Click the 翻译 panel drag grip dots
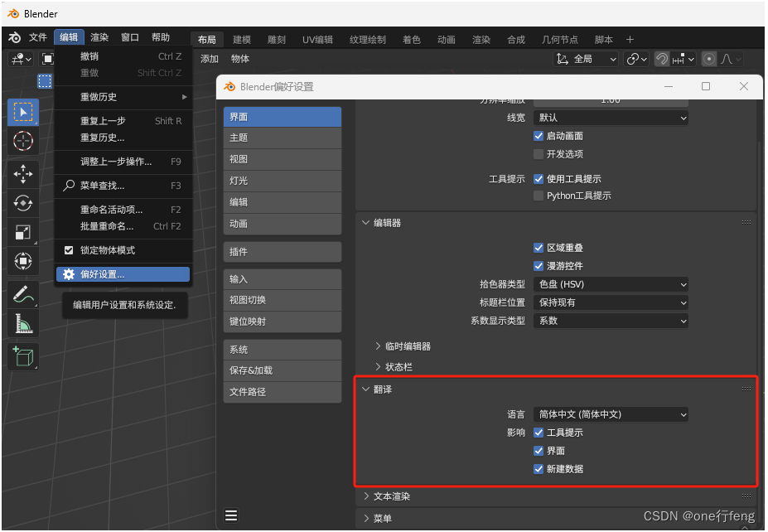This screenshot has width=768, height=532. pos(746,389)
